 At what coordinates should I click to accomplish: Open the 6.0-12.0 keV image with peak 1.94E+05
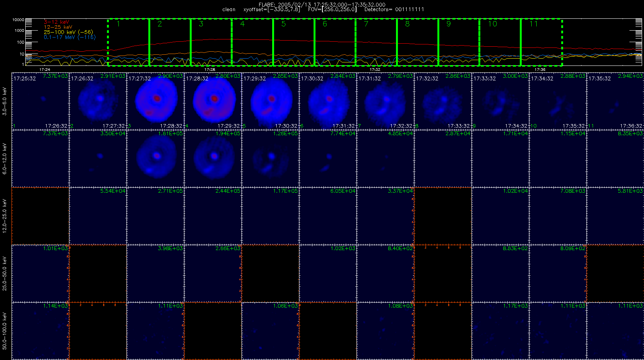click(213, 159)
